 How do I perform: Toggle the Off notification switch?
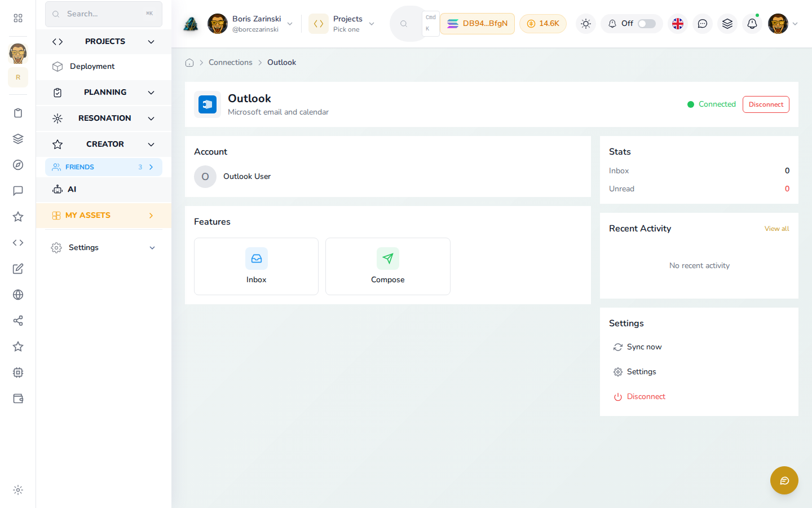point(647,24)
